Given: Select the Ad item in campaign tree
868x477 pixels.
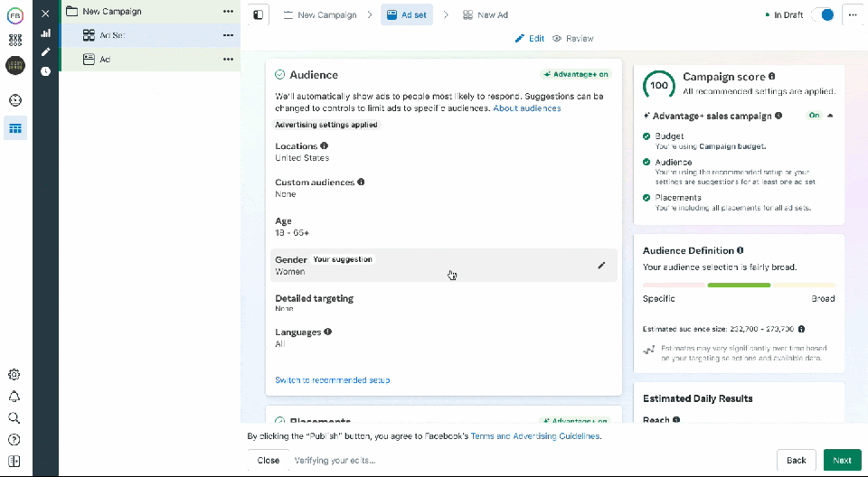Looking at the screenshot, I should [x=105, y=60].
